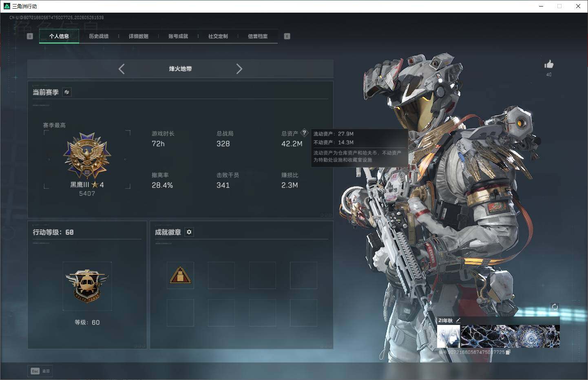
Task: Click the 总资产 value 42.2M
Action: click(x=292, y=144)
